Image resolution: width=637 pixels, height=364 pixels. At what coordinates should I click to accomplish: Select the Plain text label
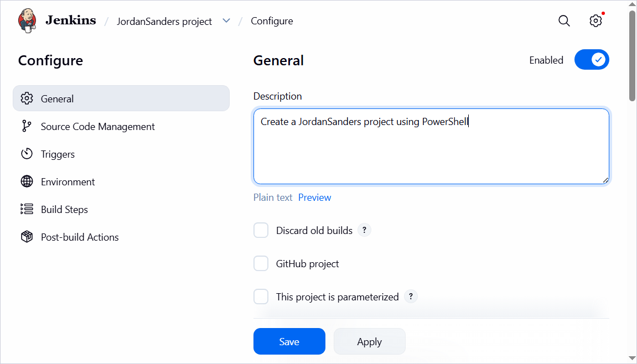click(273, 197)
